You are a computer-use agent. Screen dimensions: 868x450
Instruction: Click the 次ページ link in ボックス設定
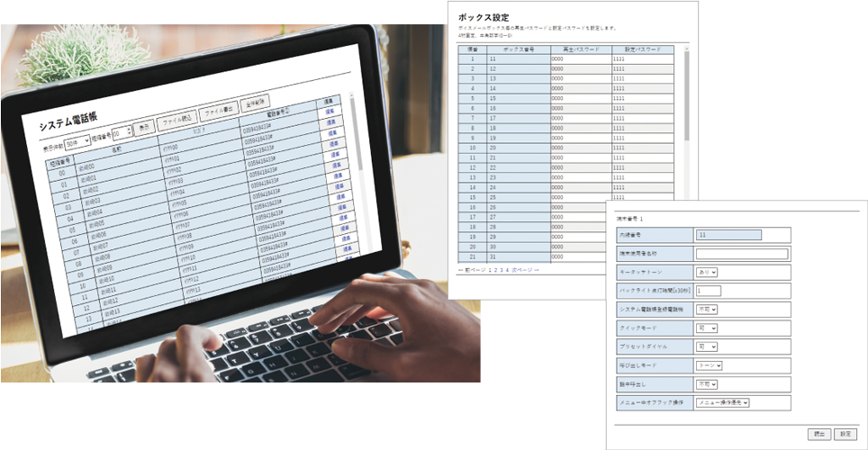pyautogui.click(x=525, y=270)
